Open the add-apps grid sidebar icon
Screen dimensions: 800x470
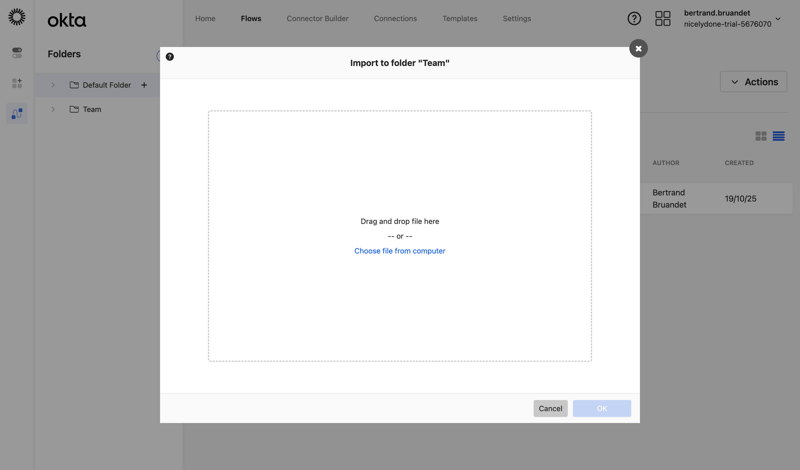tap(17, 83)
